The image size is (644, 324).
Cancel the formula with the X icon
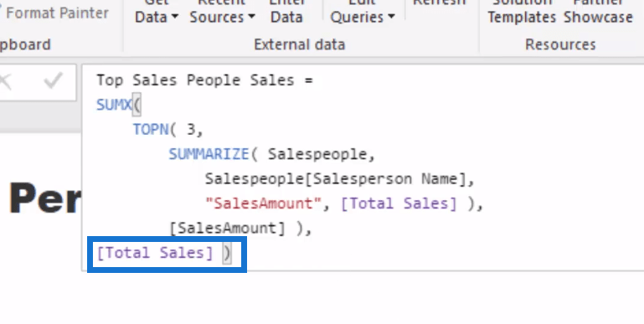click(6, 81)
